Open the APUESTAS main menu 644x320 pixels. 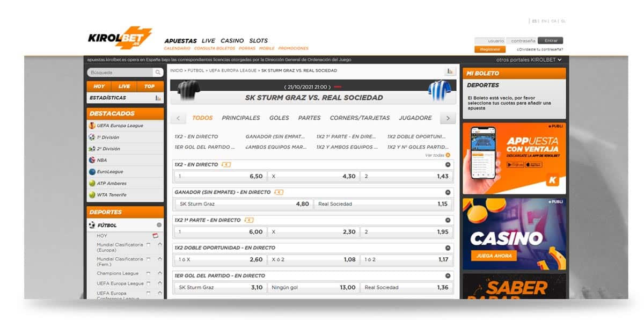180,41
